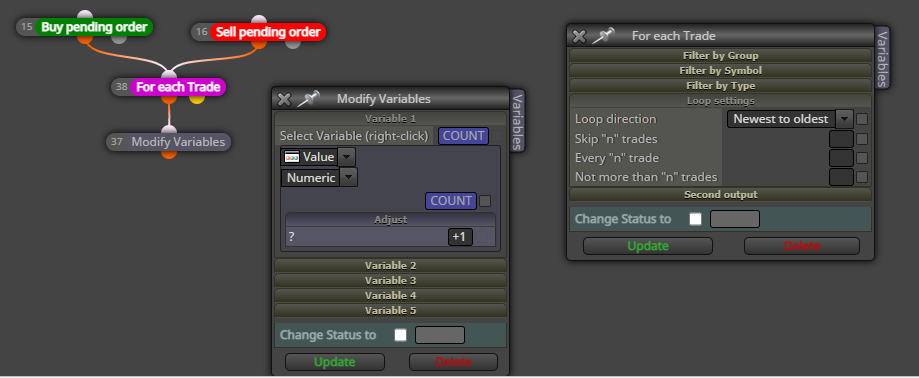Enable Change Status in Modify Variables
This screenshot has height=378, width=919.
(x=400, y=335)
